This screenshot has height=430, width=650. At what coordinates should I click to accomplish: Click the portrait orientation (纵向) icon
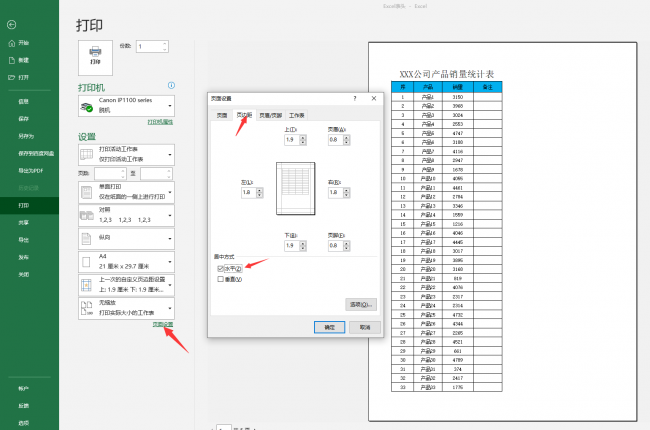[86, 239]
